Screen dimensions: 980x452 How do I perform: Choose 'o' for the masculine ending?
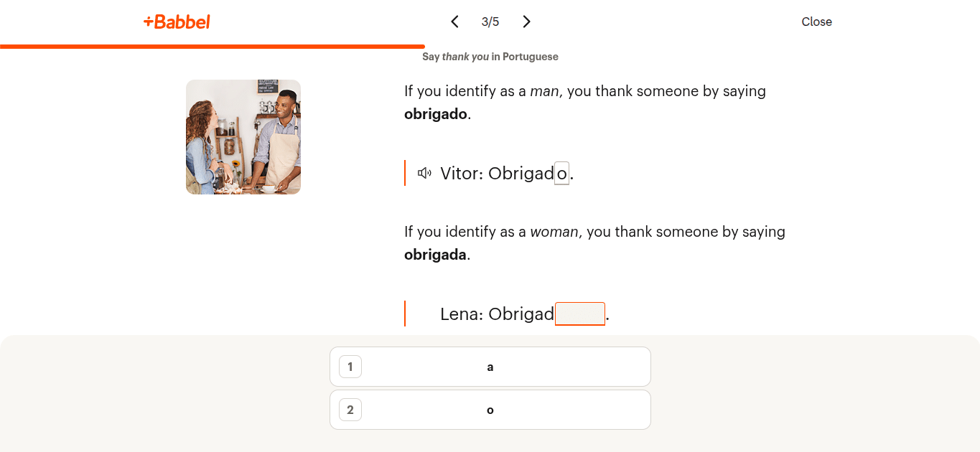click(x=490, y=409)
